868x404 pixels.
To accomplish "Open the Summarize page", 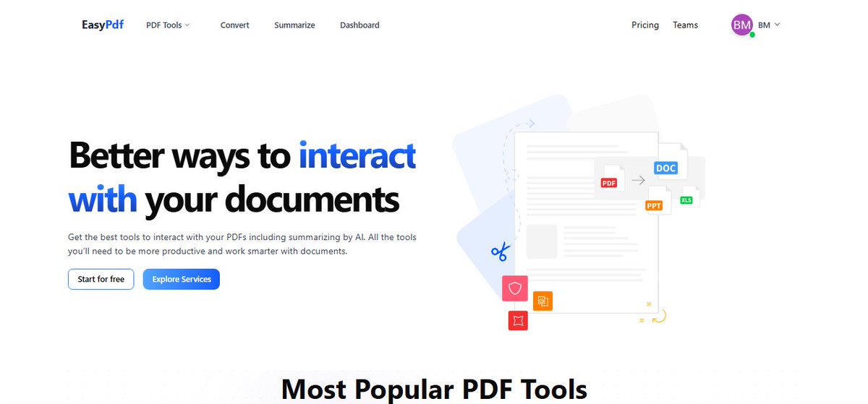I will click(294, 25).
